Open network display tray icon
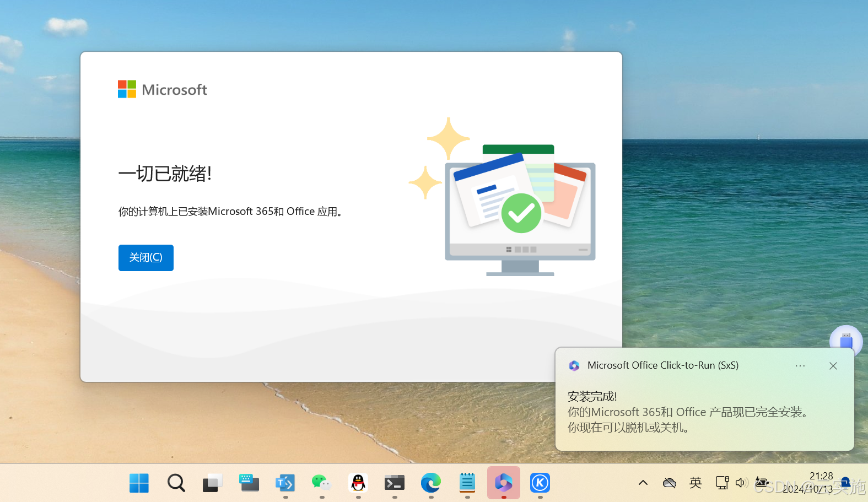The width and height of the screenshot is (868, 502). pos(722,483)
